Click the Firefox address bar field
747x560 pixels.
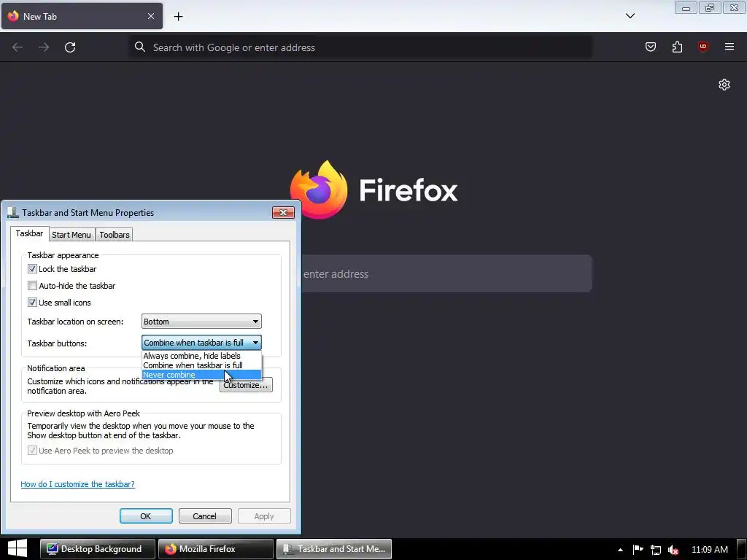coord(360,47)
